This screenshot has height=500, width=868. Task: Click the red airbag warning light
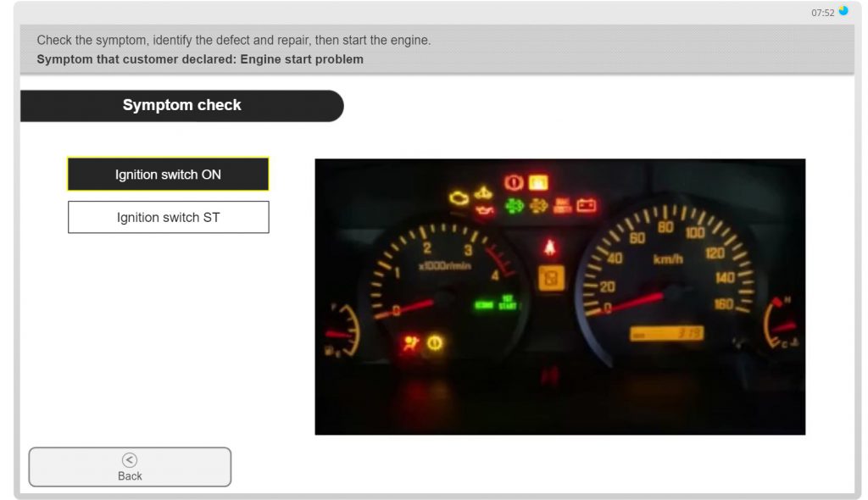point(411,343)
